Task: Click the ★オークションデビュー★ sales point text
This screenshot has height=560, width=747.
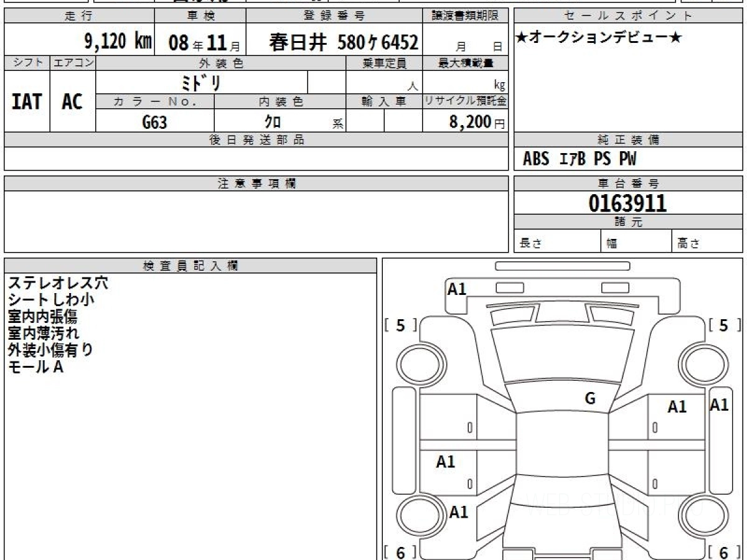Action: pos(599,38)
